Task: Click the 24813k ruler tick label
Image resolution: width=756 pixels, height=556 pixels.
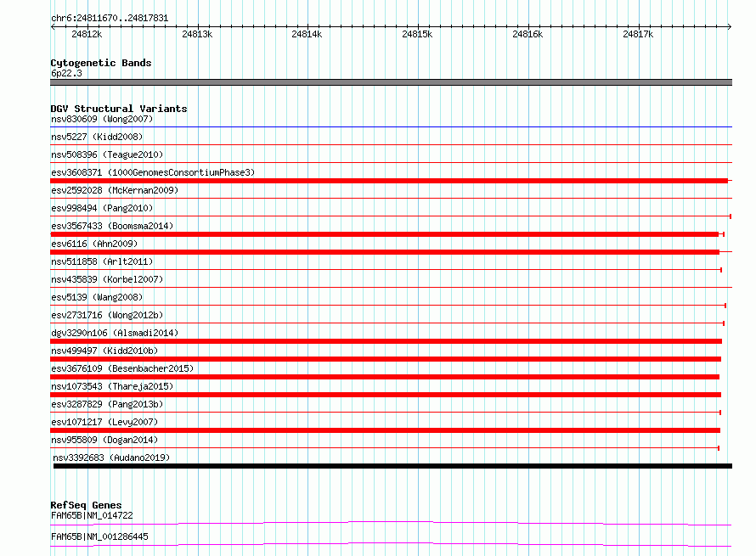Action: tap(197, 34)
